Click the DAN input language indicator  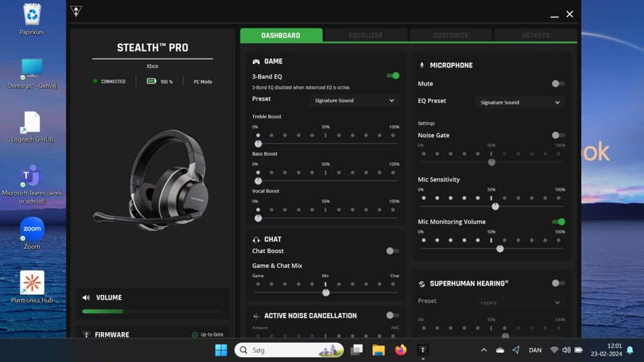pos(535,350)
